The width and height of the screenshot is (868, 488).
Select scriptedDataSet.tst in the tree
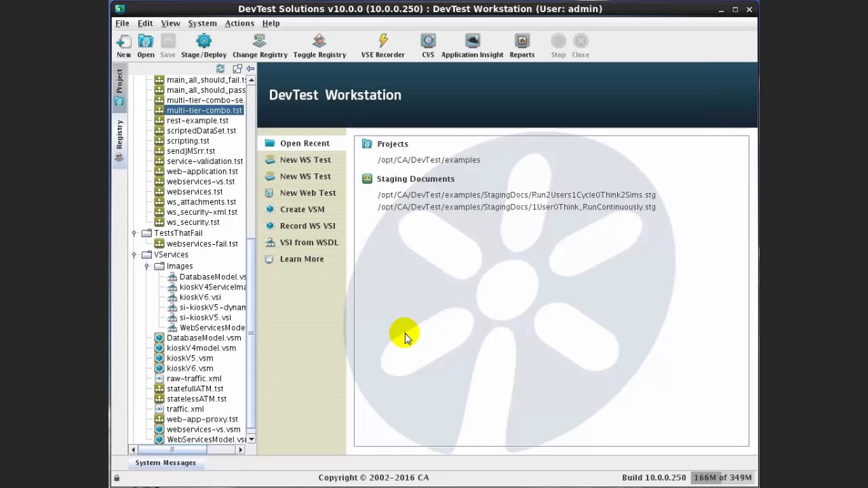pyautogui.click(x=201, y=131)
